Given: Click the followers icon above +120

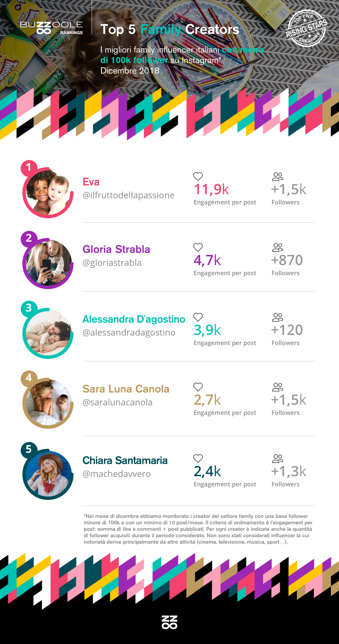Looking at the screenshot, I should click(277, 317).
